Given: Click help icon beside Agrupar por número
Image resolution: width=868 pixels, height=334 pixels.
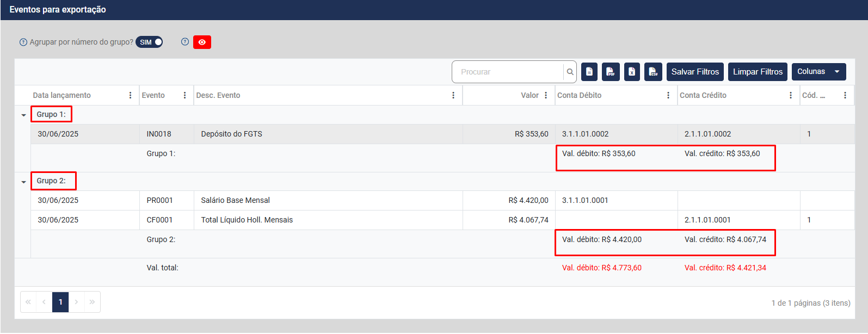Looking at the screenshot, I should (x=23, y=42).
